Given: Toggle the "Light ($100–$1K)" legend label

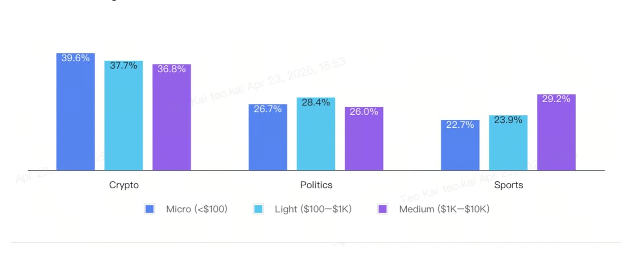Looking at the screenshot, I should [x=313, y=209].
